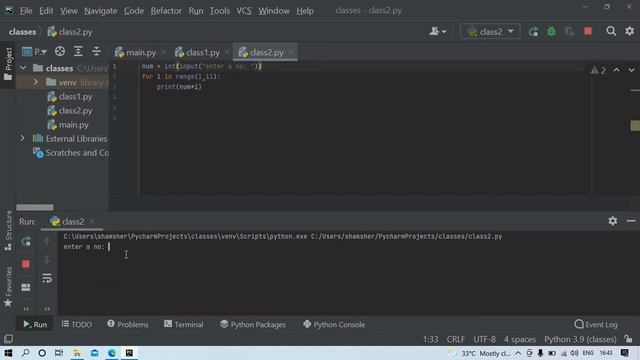This screenshot has height=360, width=640.
Task: Stop process in Run panel
Action: [x=26, y=264]
